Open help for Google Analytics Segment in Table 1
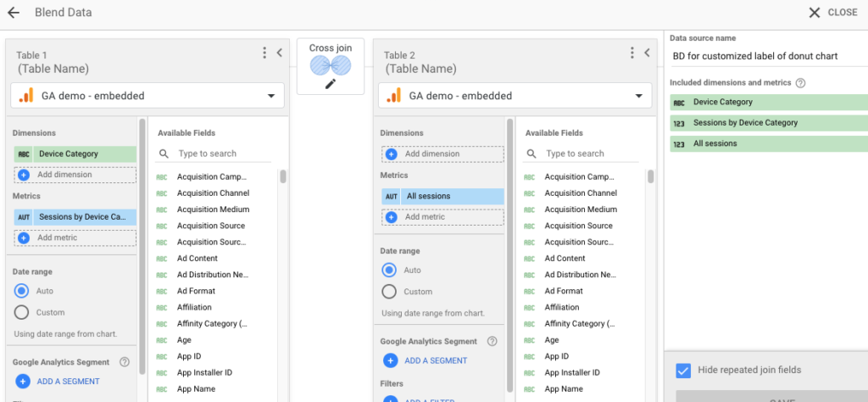 tap(125, 362)
